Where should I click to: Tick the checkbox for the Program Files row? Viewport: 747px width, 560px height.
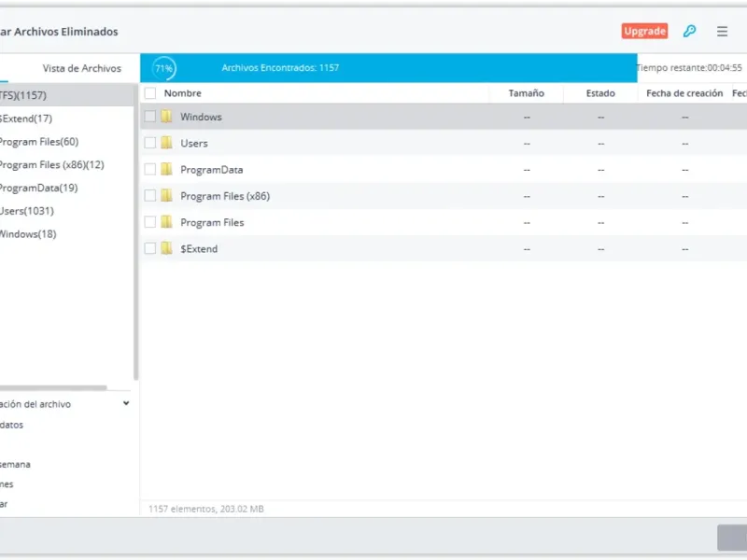point(150,222)
